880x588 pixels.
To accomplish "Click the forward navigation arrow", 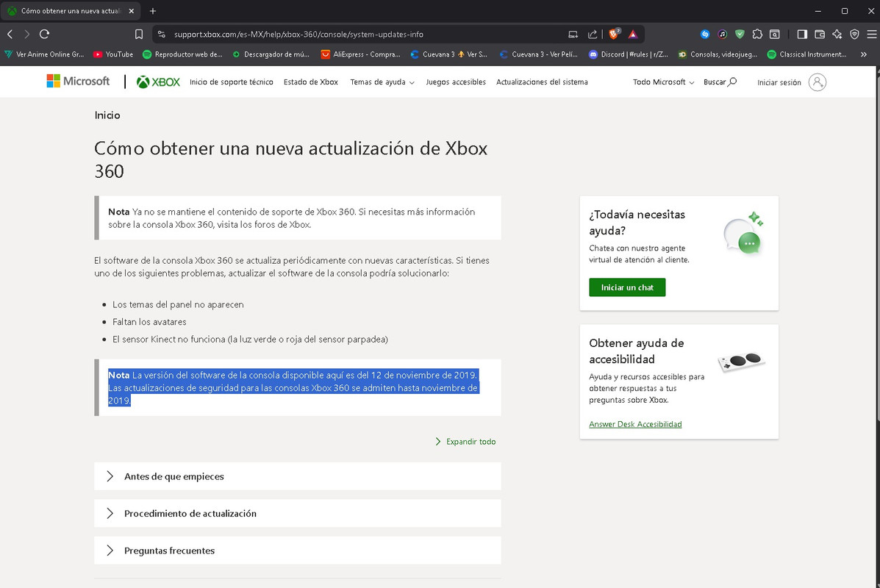I will [26, 35].
